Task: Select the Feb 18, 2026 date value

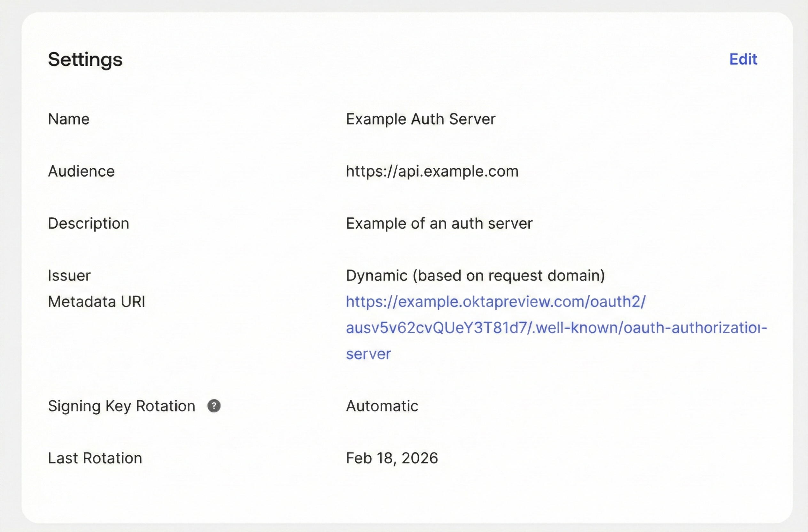Action: pyautogui.click(x=392, y=458)
